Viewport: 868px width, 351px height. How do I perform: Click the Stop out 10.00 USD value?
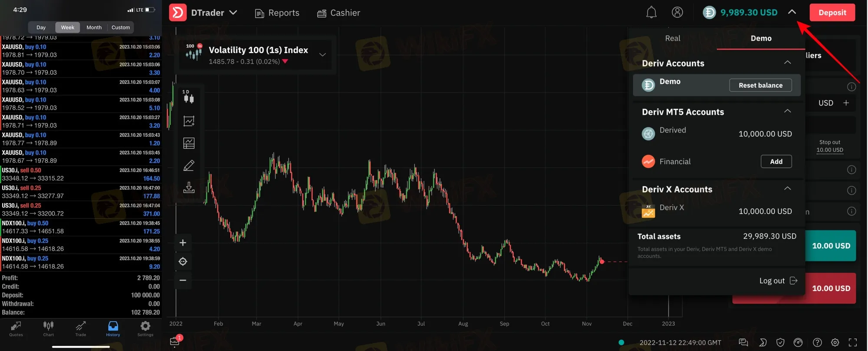click(830, 150)
